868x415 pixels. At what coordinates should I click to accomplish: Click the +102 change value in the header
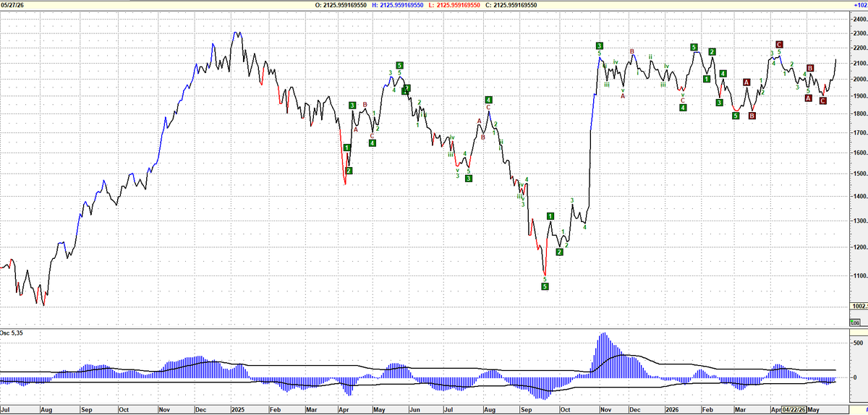pos(859,4)
